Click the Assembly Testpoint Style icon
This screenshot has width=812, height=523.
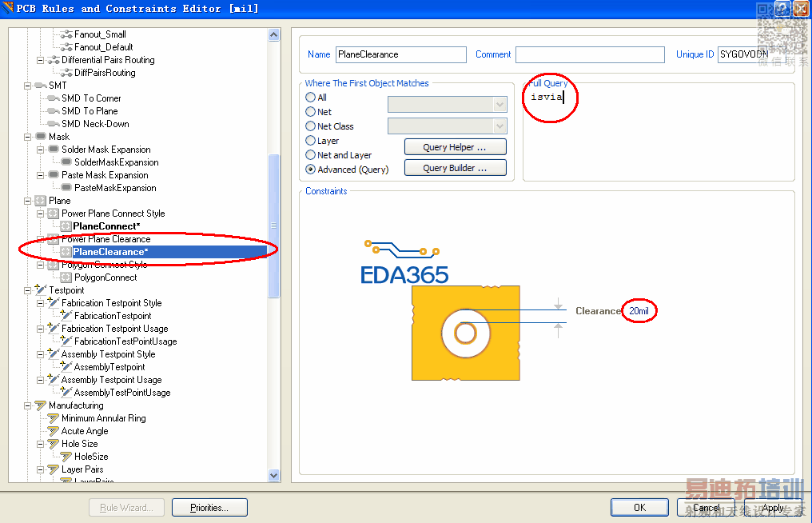coord(54,353)
